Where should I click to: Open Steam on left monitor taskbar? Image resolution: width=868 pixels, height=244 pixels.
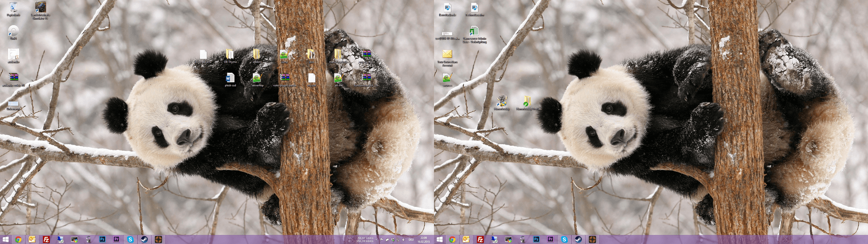coord(144,239)
